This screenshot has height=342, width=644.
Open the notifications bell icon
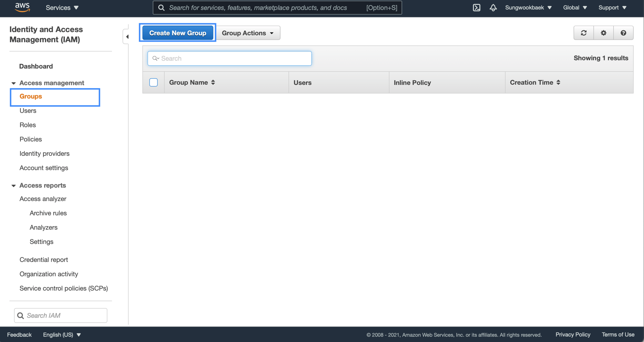[493, 7]
